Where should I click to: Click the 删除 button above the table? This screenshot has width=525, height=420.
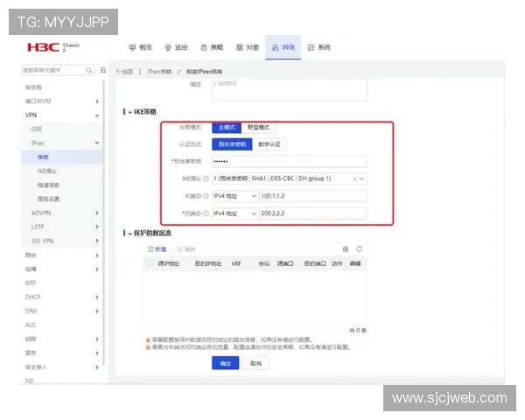coord(186,249)
